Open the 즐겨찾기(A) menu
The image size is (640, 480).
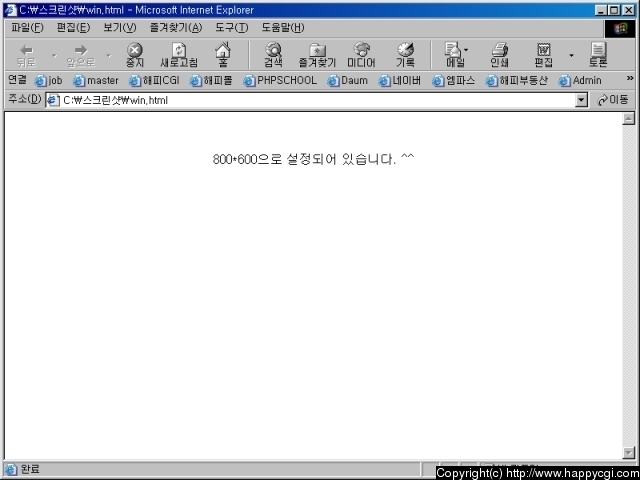click(176, 28)
